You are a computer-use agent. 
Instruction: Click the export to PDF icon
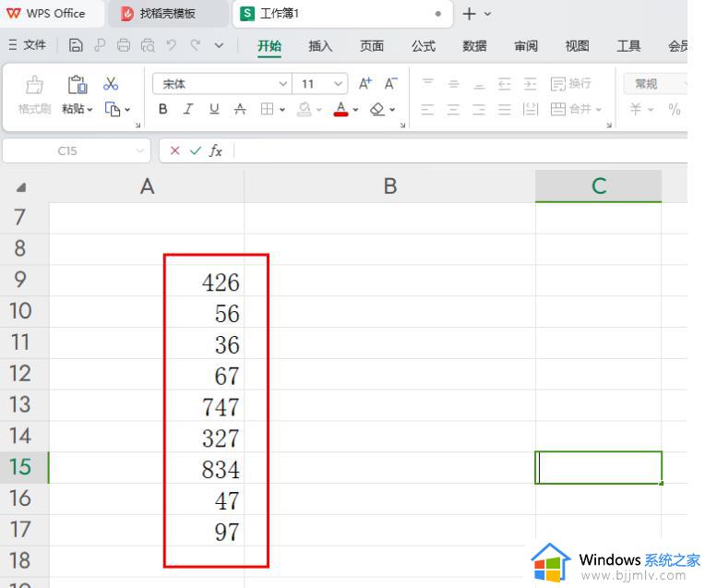[x=100, y=45]
